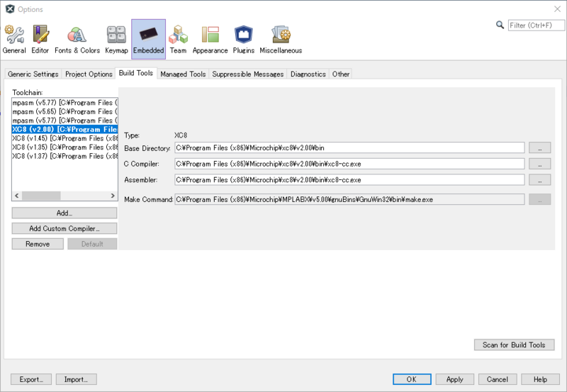567x392 pixels.
Task: Click the C Compiler path field
Action: 349,164
